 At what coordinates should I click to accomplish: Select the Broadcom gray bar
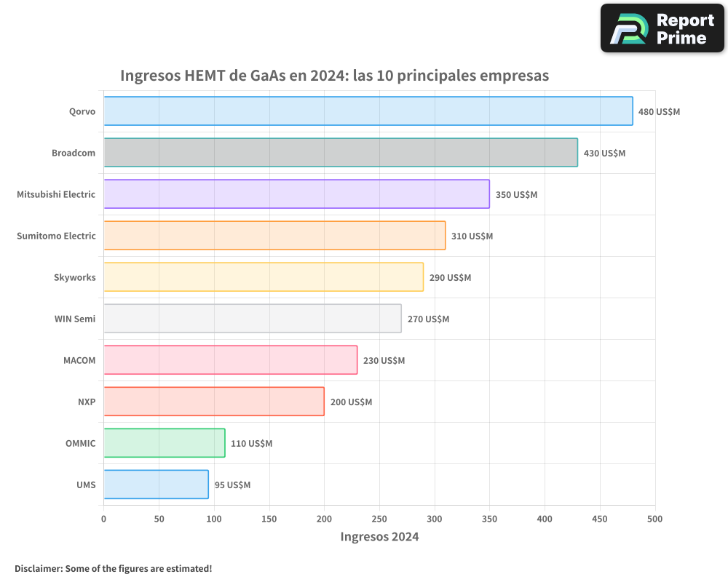pos(340,153)
